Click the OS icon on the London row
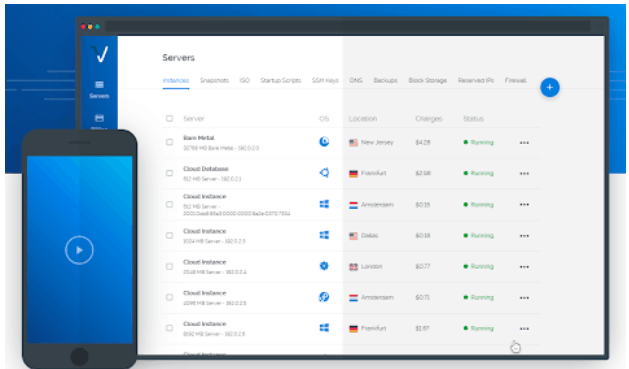The image size is (629, 369). (324, 266)
